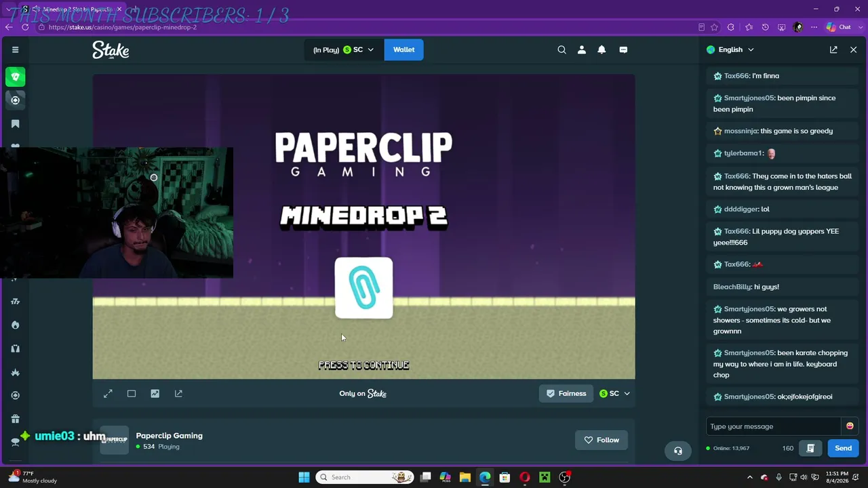
Task: Click the Stake logo to go home
Action: click(x=111, y=50)
